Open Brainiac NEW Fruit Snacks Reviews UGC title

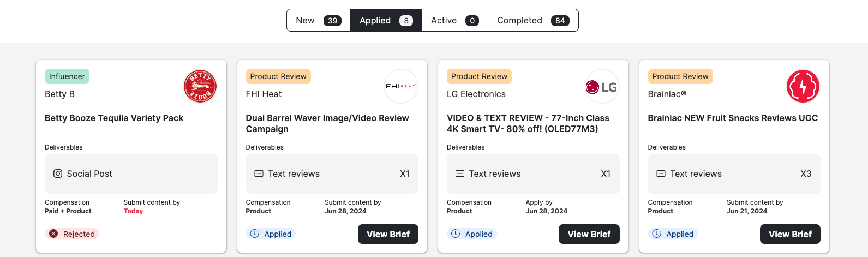click(x=733, y=118)
